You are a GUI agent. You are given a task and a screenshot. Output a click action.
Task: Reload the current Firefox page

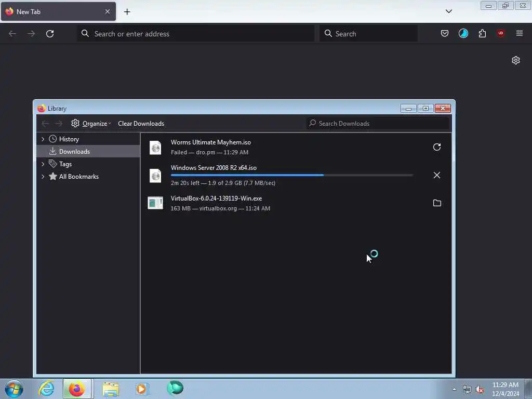[x=50, y=34]
